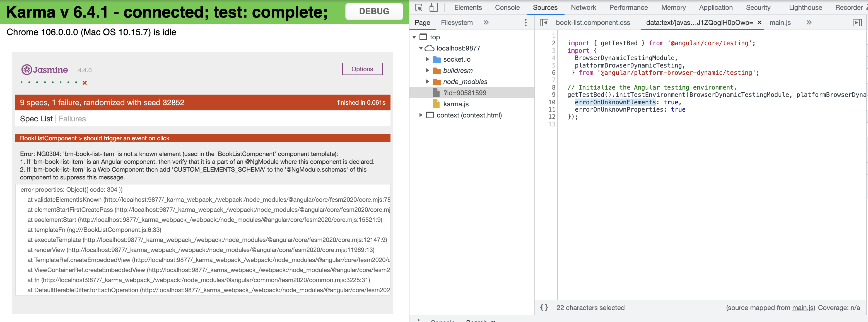Click the Jasmine logo icon
This screenshot has height=322, width=868.
point(26,69)
